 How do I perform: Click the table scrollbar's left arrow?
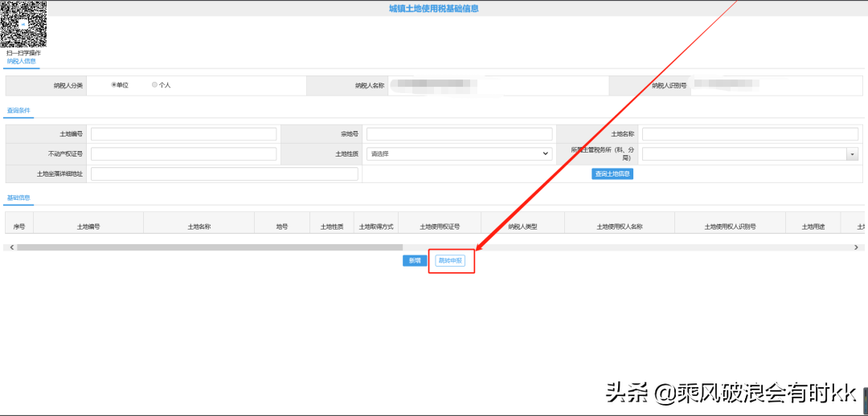pos(11,247)
